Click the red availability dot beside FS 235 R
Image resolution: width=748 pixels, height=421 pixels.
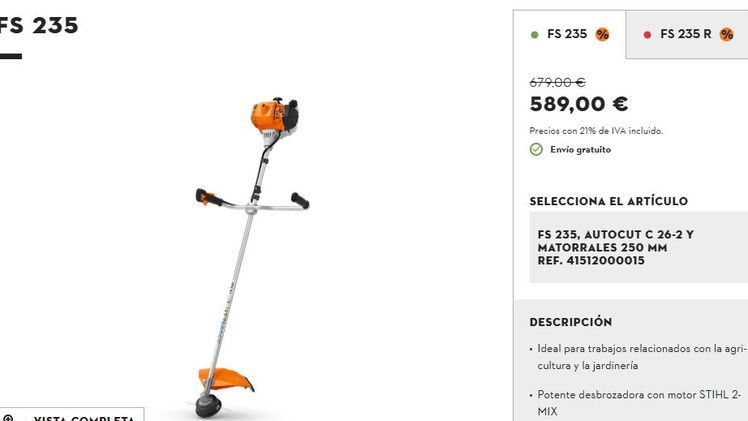647,35
